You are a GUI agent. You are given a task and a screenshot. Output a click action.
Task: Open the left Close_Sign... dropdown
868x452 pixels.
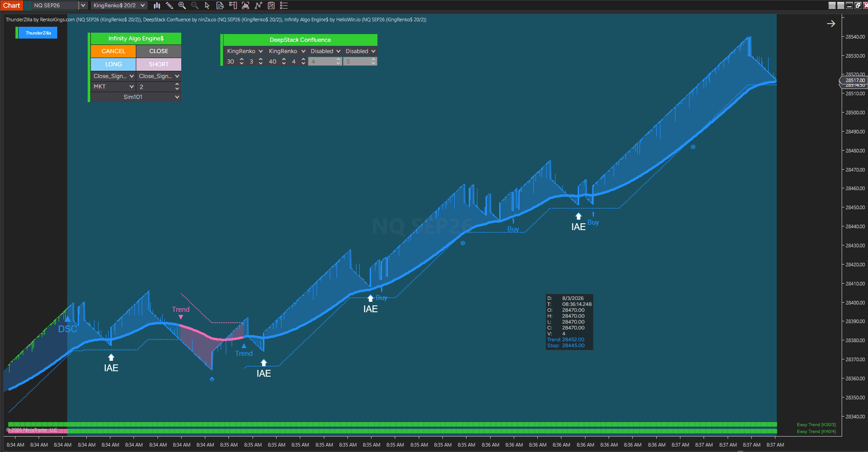point(114,76)
